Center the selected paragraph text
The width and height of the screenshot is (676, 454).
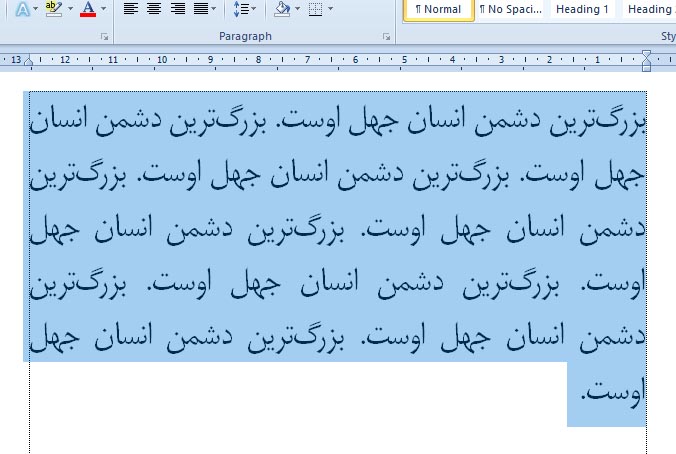[154, 9]
